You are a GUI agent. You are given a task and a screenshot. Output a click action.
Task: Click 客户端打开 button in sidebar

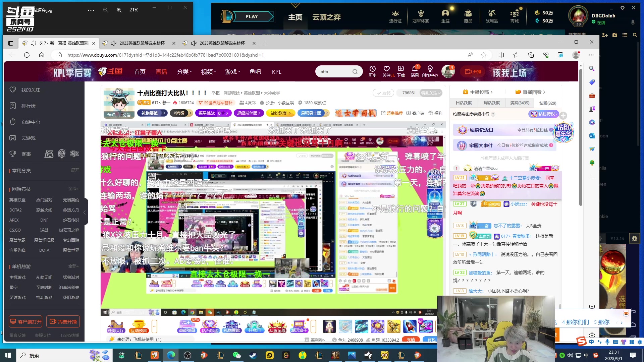pyautogui.click(x=25, y=321)
